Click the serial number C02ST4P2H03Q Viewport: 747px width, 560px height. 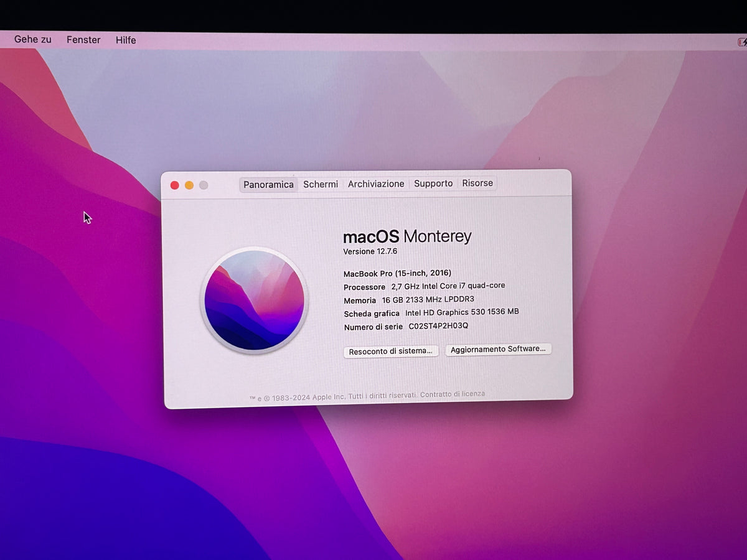(x=438, y=326)
